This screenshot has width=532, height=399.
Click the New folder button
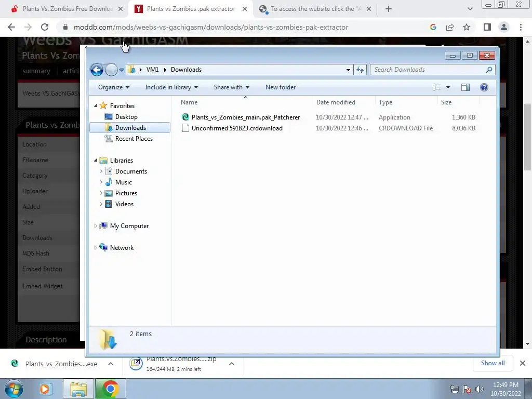pyautogui.click(x=281, y=87)
